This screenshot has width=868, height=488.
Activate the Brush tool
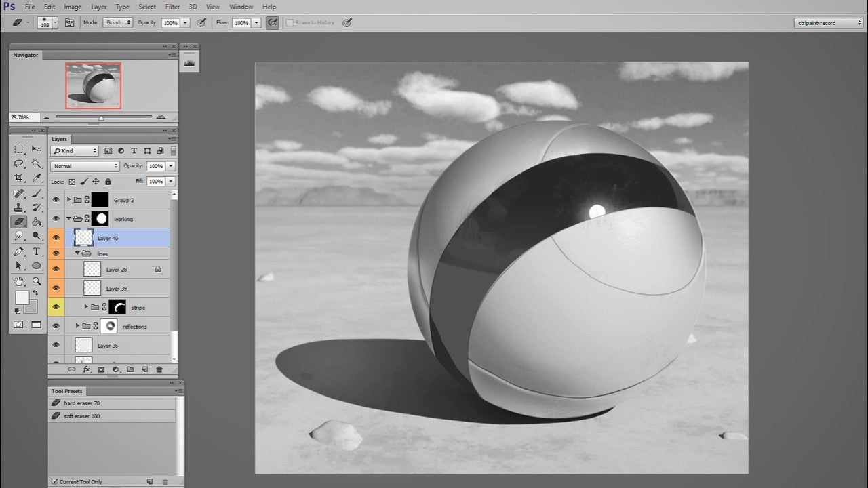click(37, 192)
